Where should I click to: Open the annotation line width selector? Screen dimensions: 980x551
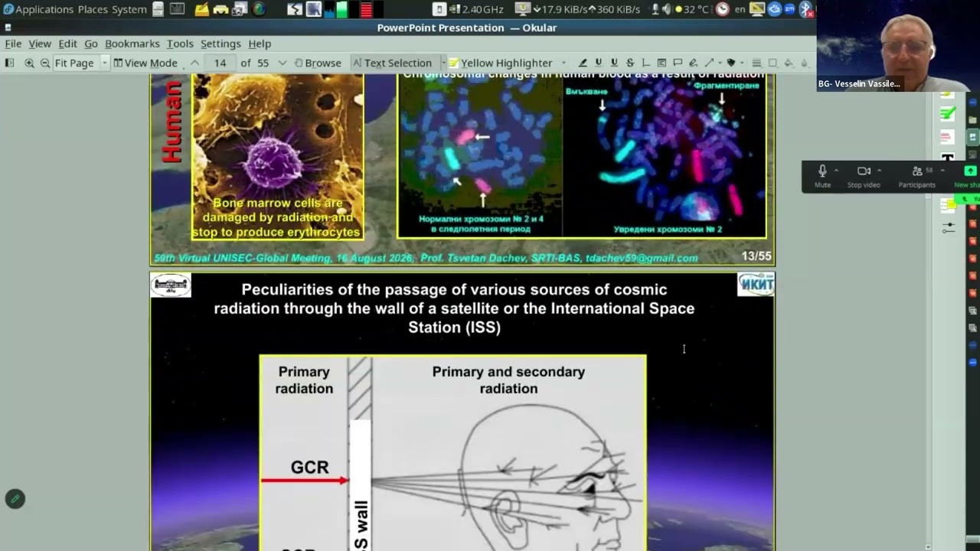point(756,63)
